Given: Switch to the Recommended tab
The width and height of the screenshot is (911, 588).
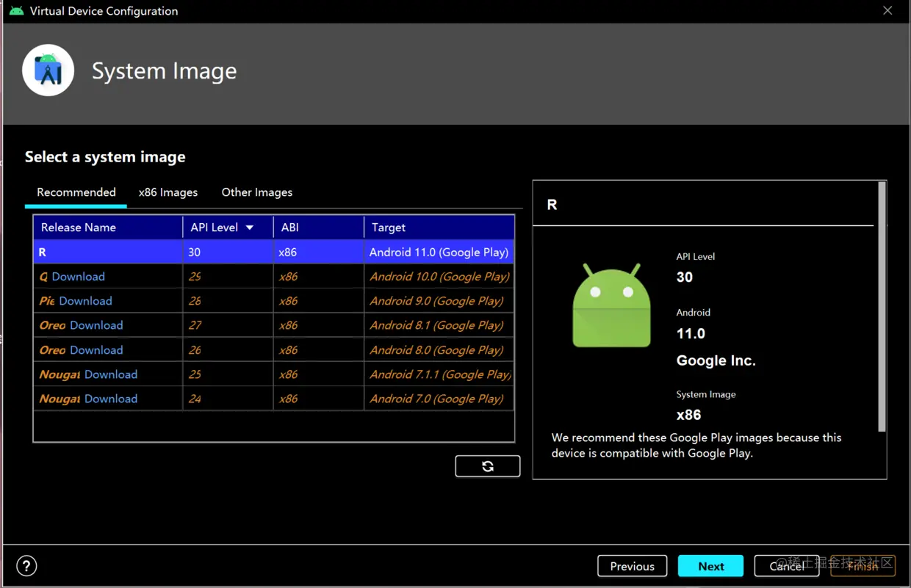Looking at the screenshot, I should coord(76,192).
